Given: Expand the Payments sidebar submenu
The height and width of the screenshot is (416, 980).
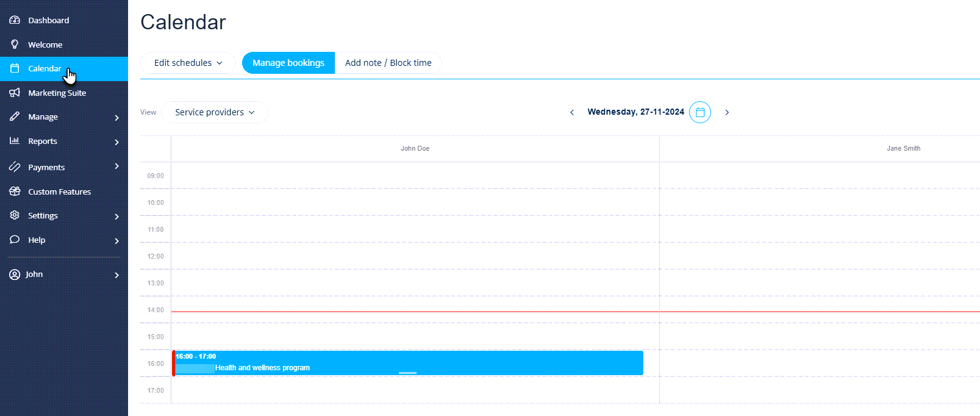Looking at the screenshot, I should 116,167.
